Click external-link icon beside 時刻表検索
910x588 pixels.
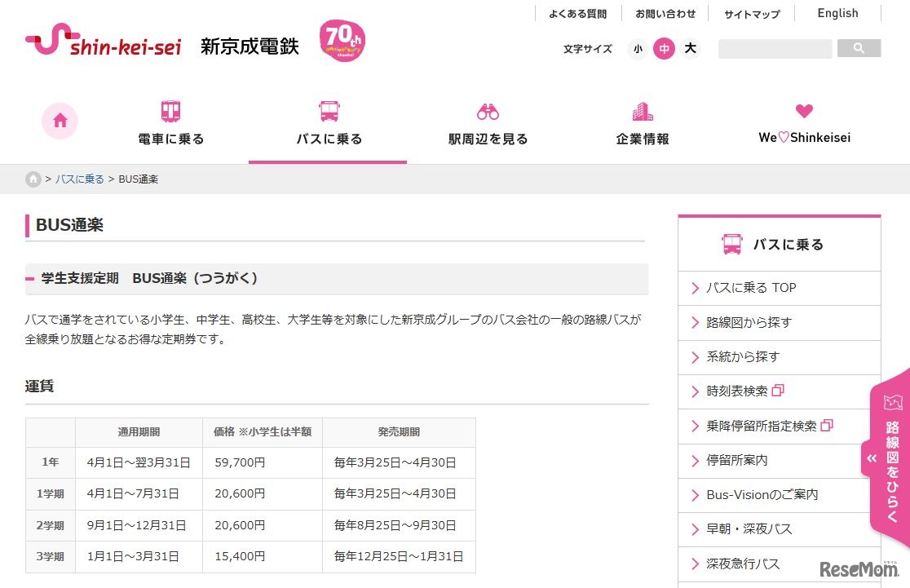(778, 391)
